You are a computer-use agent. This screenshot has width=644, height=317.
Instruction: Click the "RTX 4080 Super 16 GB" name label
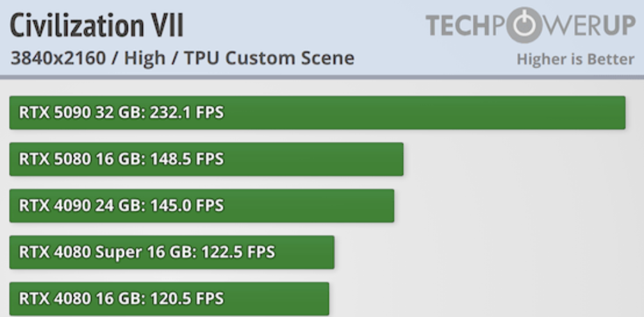[104, 252]
